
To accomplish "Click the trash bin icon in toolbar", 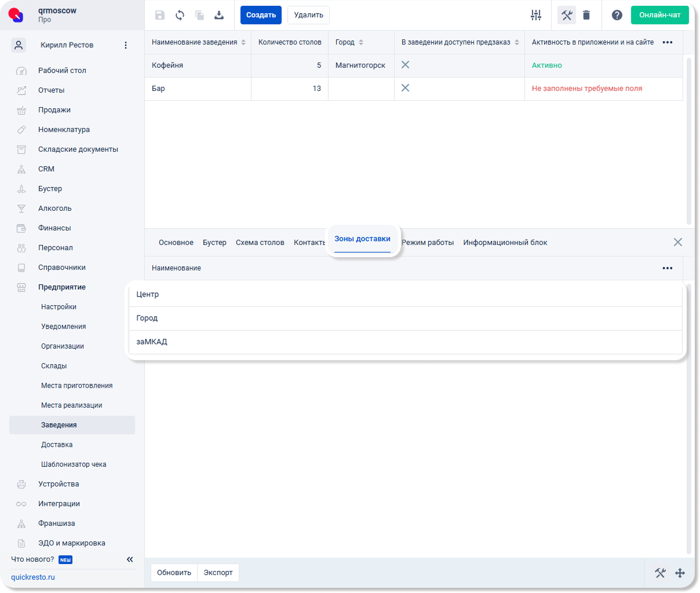I will point(586,15).
